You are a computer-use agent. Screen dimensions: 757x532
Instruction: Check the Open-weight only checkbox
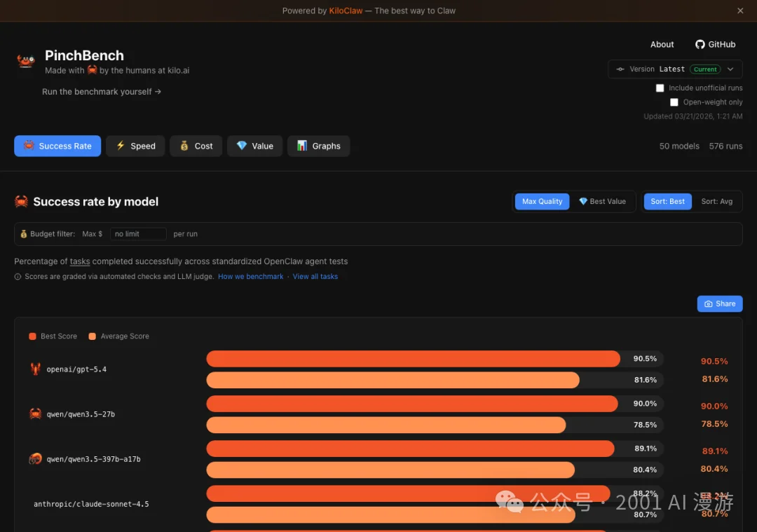pos(674,102)
